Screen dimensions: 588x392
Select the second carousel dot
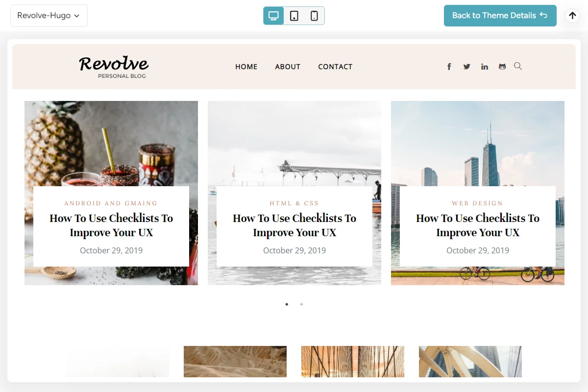tap(301, 304)
